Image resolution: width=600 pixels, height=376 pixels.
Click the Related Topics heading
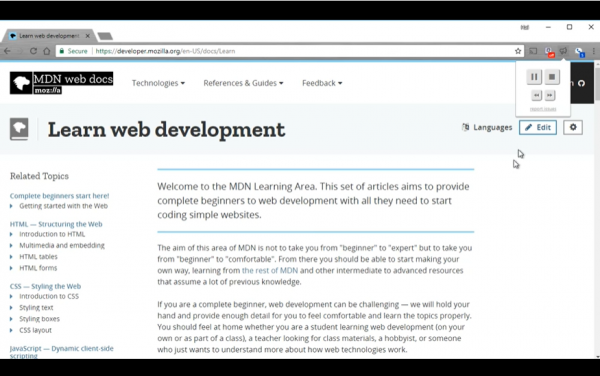[x=39, y=176]
